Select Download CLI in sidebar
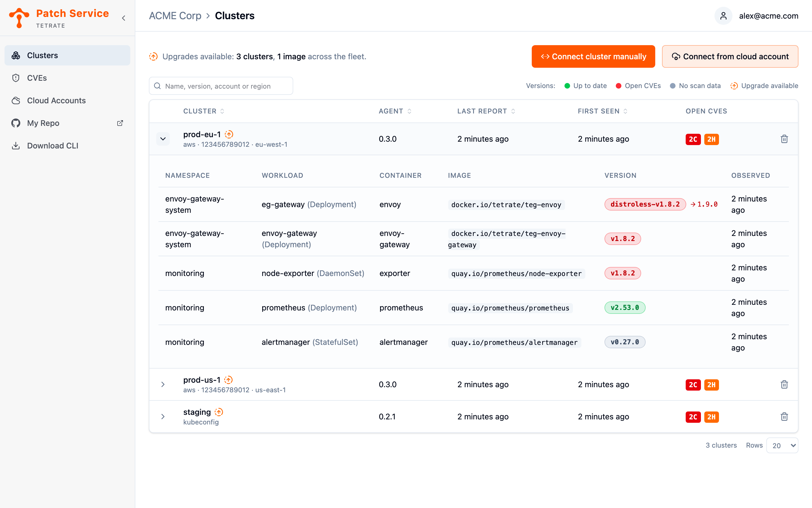 click(x=67, y=145)
